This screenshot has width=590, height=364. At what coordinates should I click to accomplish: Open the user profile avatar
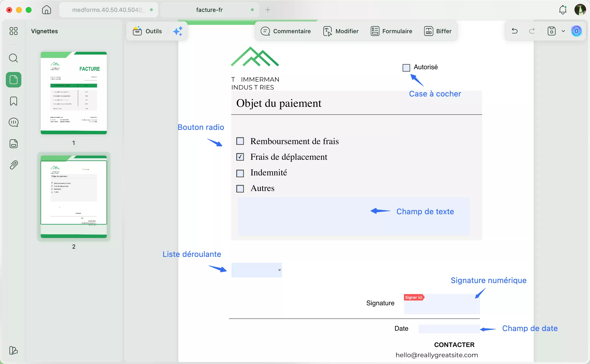coord(580,10)
